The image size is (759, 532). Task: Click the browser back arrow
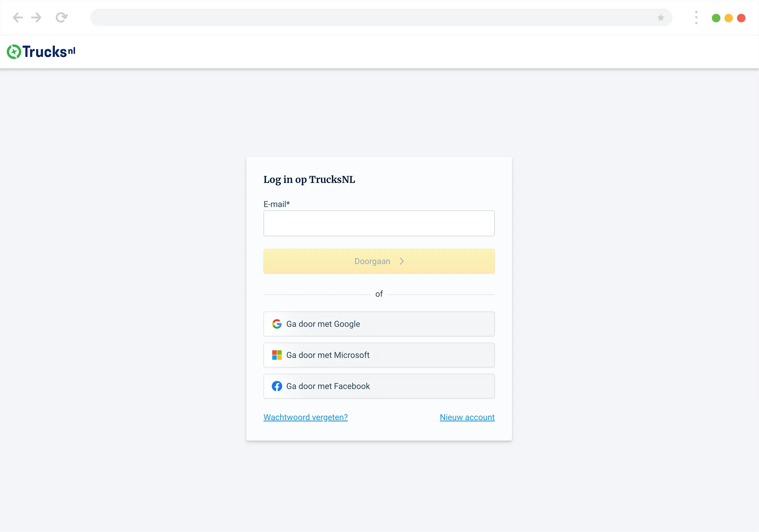[x=18, y=17]
